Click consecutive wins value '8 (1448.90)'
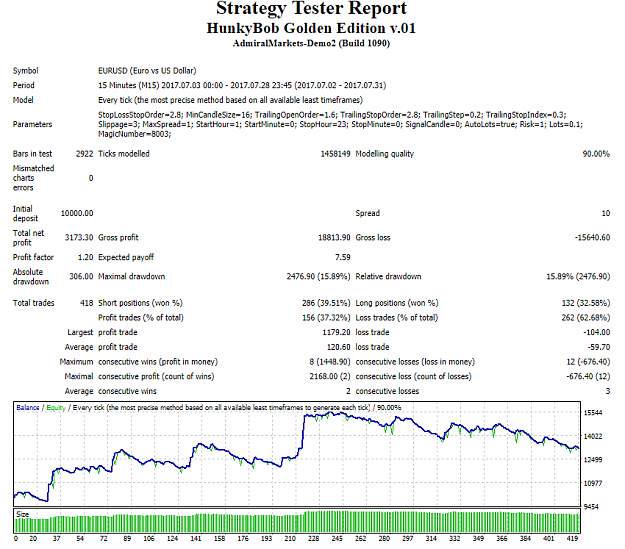 (330, 362)
